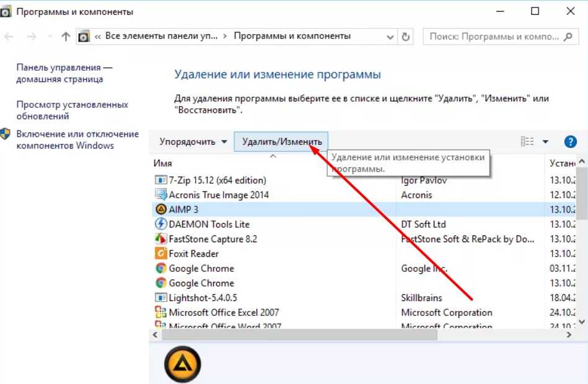
Task: Click publisher Skillbrains
Action: (421, 297)
